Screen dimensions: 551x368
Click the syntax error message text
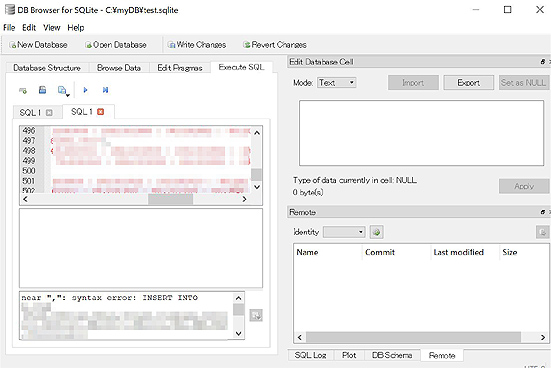(x=110, y=298)
